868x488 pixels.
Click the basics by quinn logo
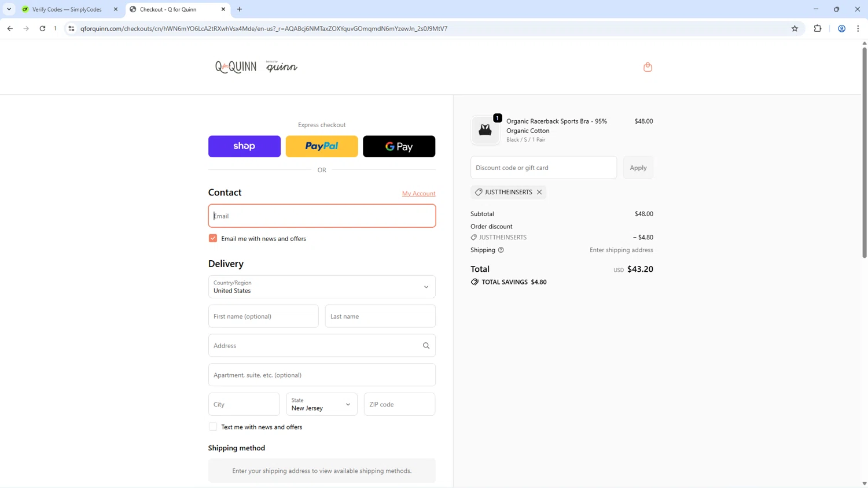[x=282, y=66]
